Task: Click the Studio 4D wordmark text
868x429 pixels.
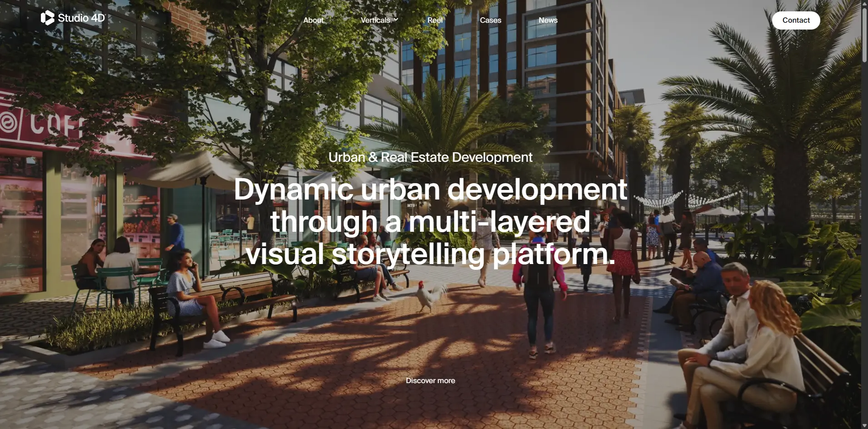Action: (81, 18)
